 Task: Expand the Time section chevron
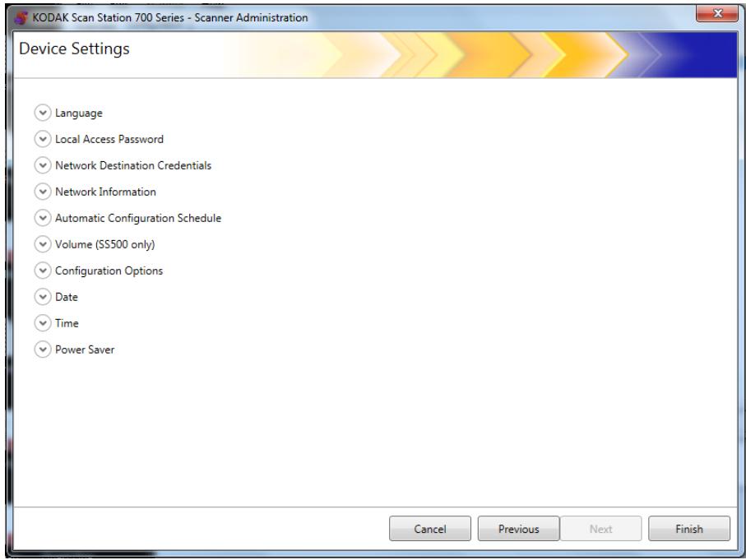tap(42, 323)
